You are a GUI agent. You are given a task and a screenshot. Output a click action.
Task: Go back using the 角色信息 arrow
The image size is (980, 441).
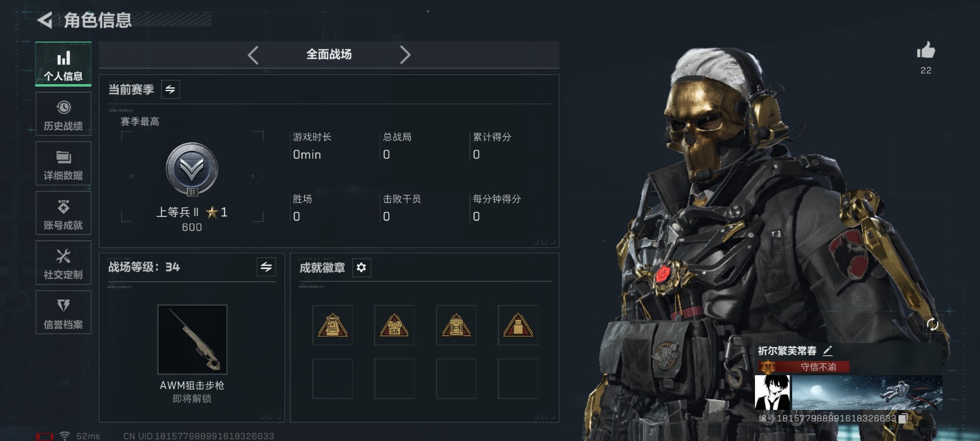tap(45, 20)
